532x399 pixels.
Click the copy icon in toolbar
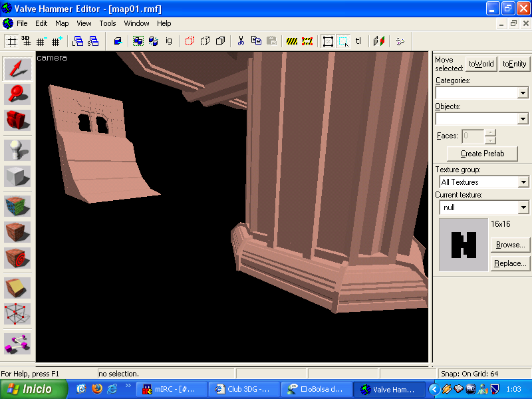tap(256, 41)
